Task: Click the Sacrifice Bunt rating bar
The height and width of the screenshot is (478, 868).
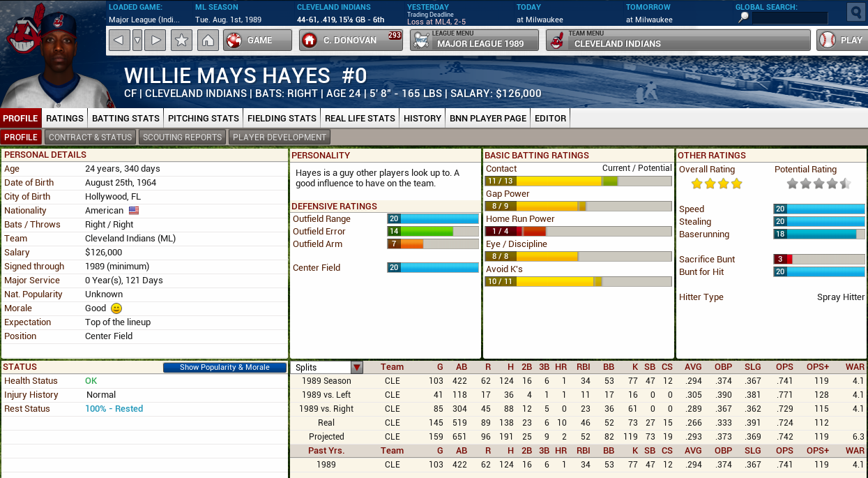Action: [x=819, y=259]
